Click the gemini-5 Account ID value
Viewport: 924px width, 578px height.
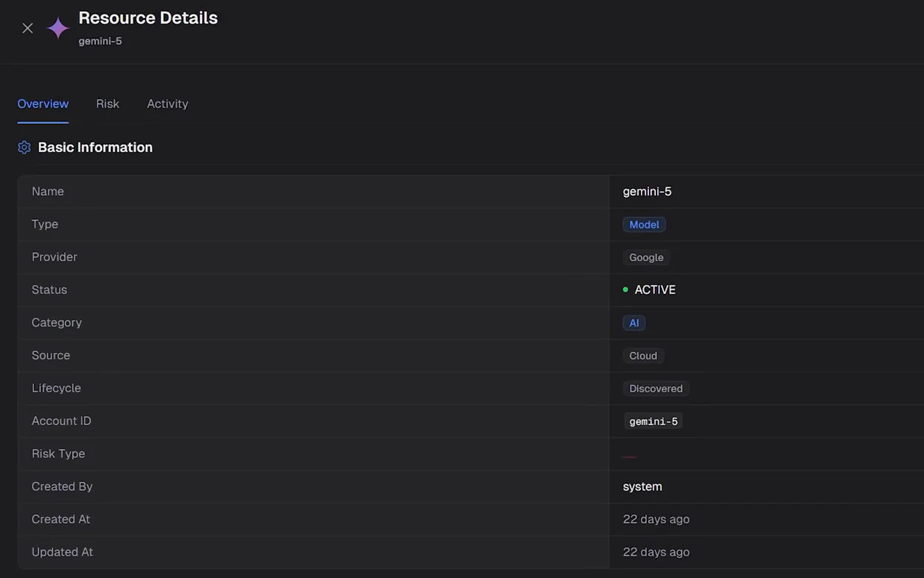(654, 421)
